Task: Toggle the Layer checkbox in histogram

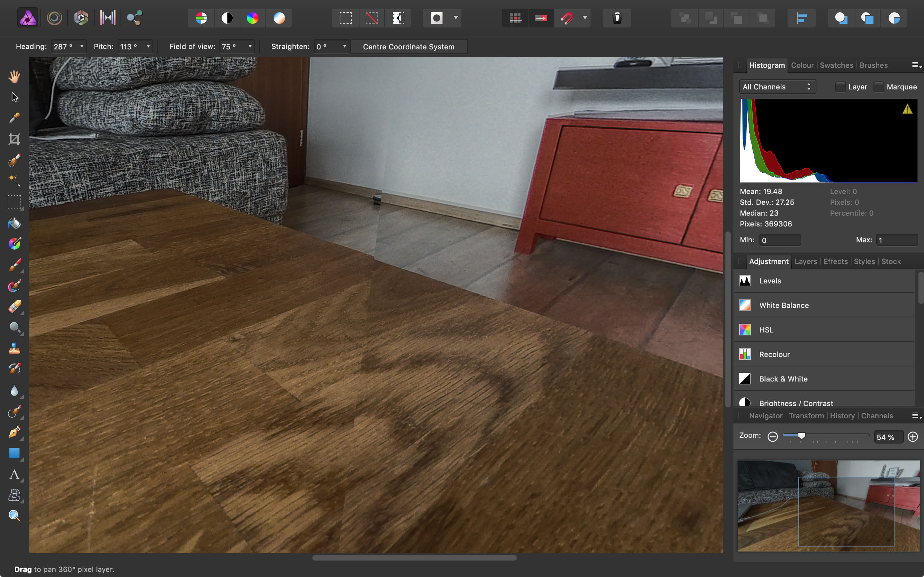Action: pyautogui.click(x=839, y=87)
